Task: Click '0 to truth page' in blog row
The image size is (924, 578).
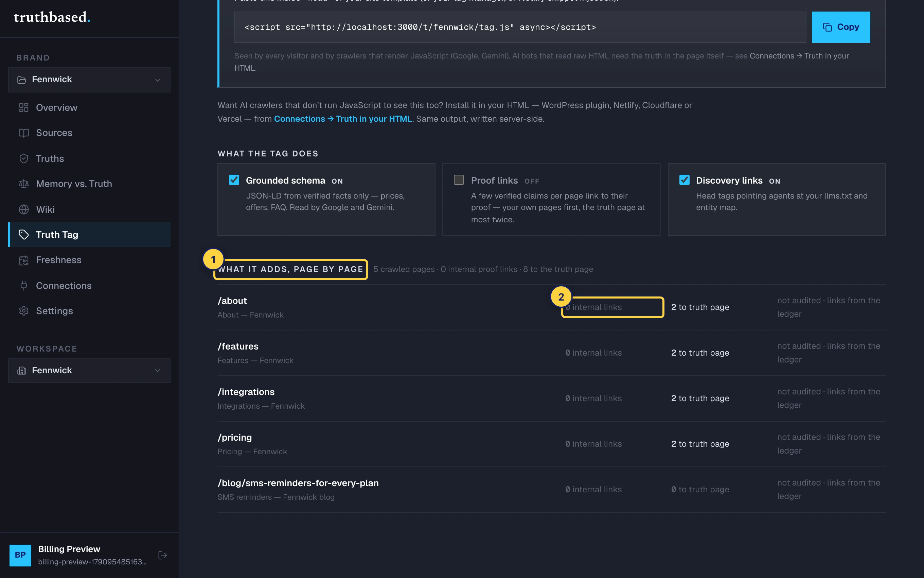Action: [x=700, y=489]
